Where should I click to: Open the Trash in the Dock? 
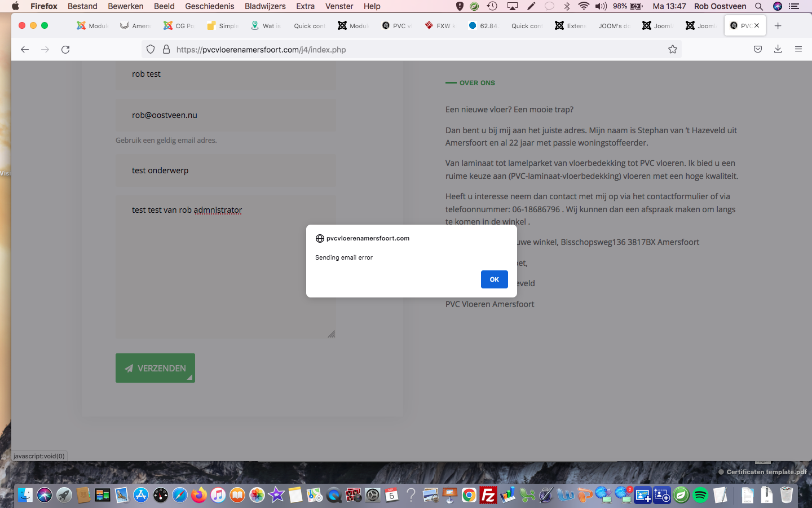coord(786,495)
